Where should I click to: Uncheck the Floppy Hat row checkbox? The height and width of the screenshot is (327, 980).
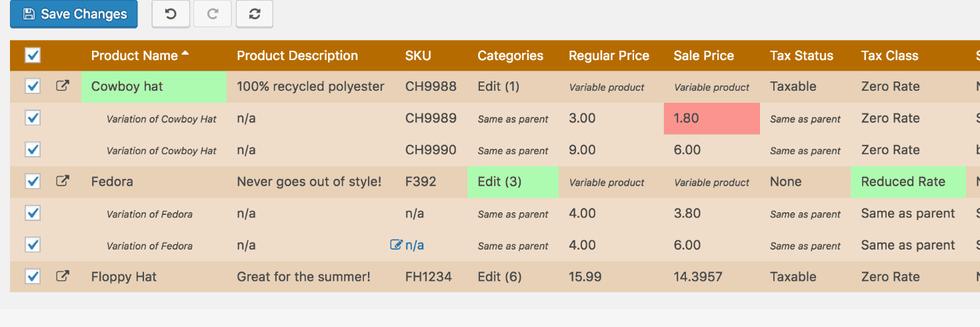pos(33,276)
